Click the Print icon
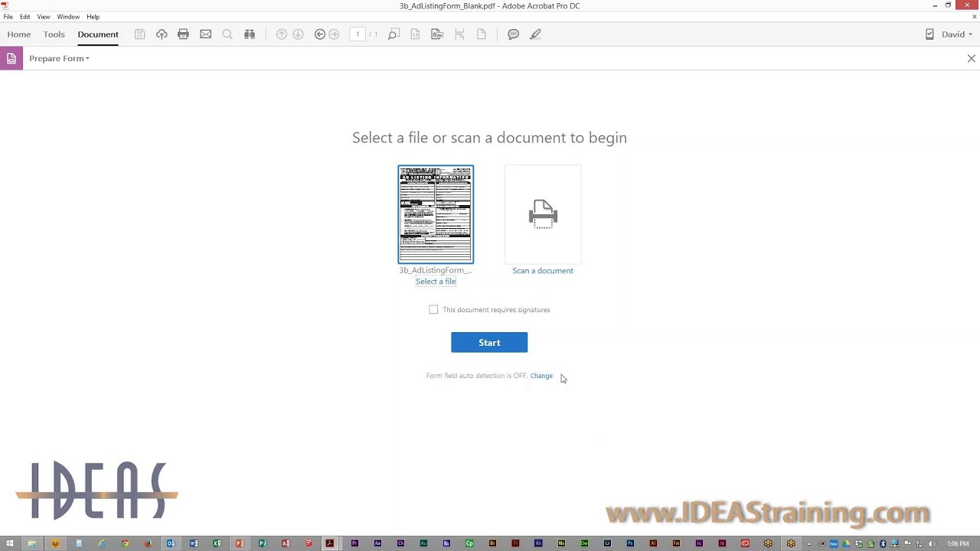The width and height of the screenshot is (980, 551). coord(183,34)
